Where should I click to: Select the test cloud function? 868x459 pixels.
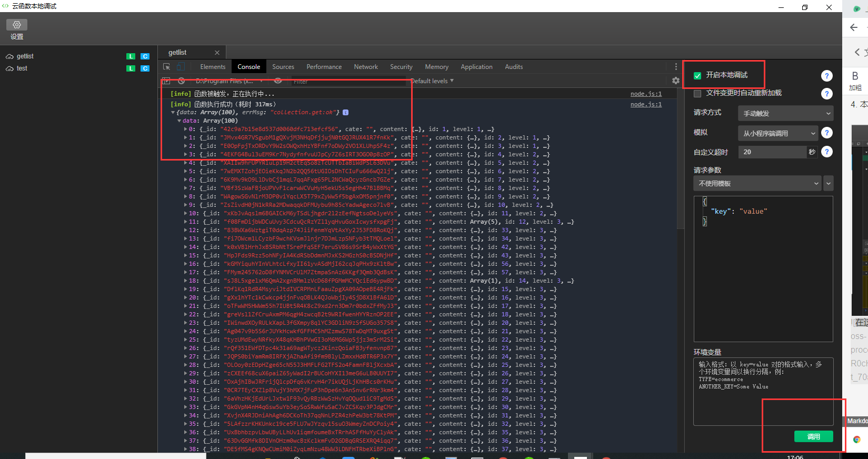click(x=22, y=68)
